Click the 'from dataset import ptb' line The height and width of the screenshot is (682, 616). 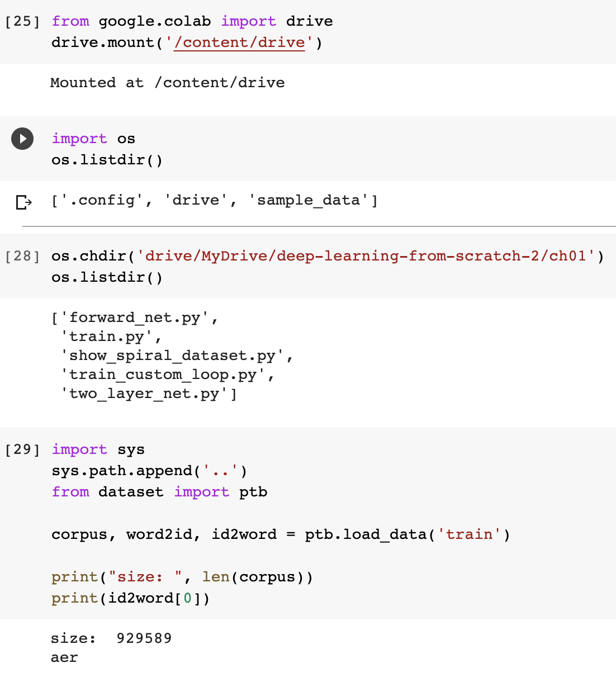[159, 492]
